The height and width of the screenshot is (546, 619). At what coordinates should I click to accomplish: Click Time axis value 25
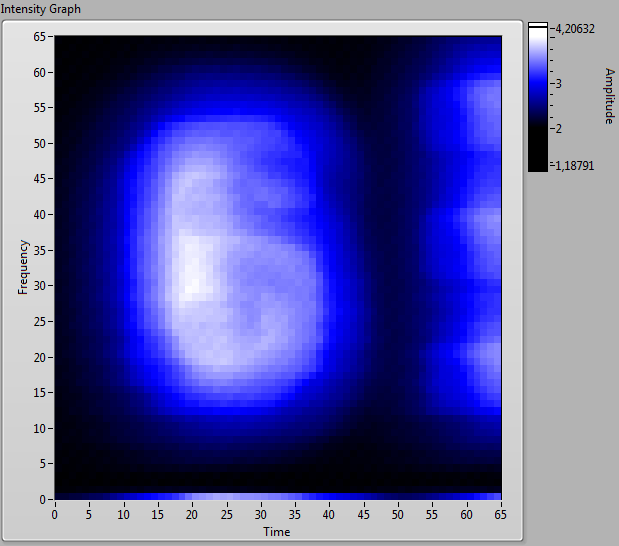pos(226,515)
